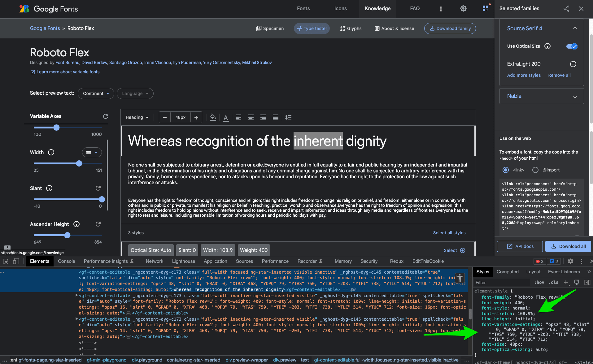Open About & license tab
The image size is (593, 364).
click(x=394, y=28)
